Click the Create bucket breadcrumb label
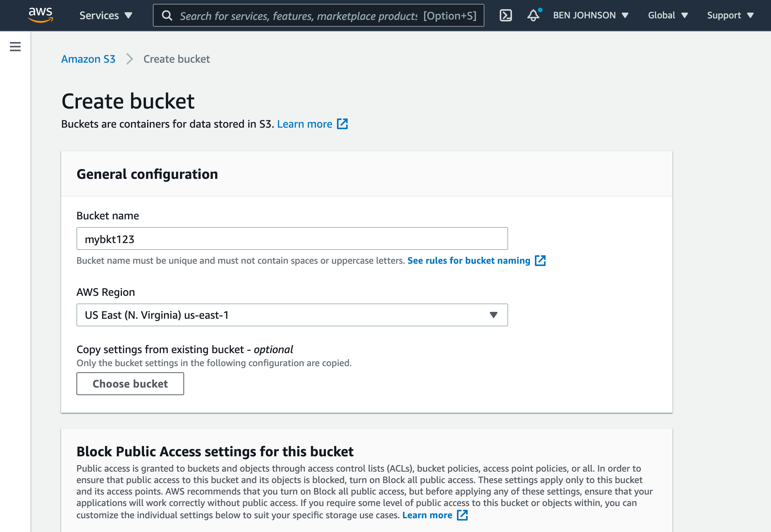 pos(176,59)
